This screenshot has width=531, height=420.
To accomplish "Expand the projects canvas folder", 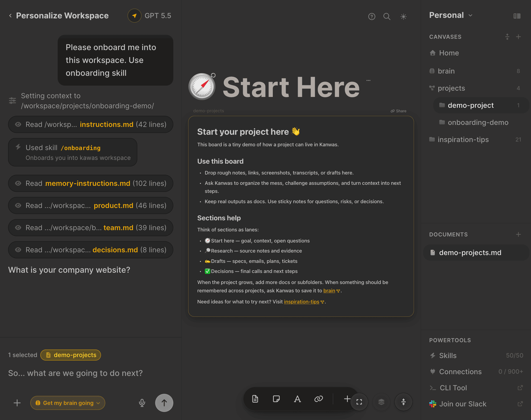I will (x=476, y=88).
